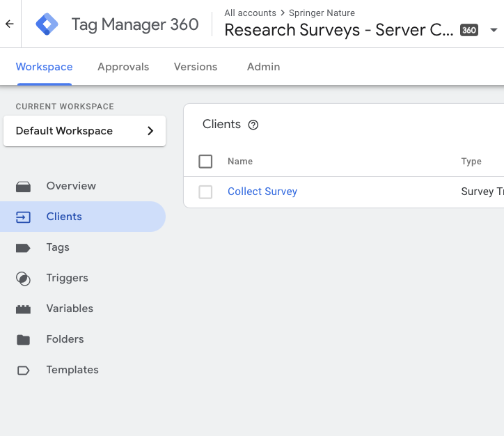This screenshot has width=504, height=436.
Task: Open the Springer Nature breadcrumb
Action: click(x=322, y=13)
